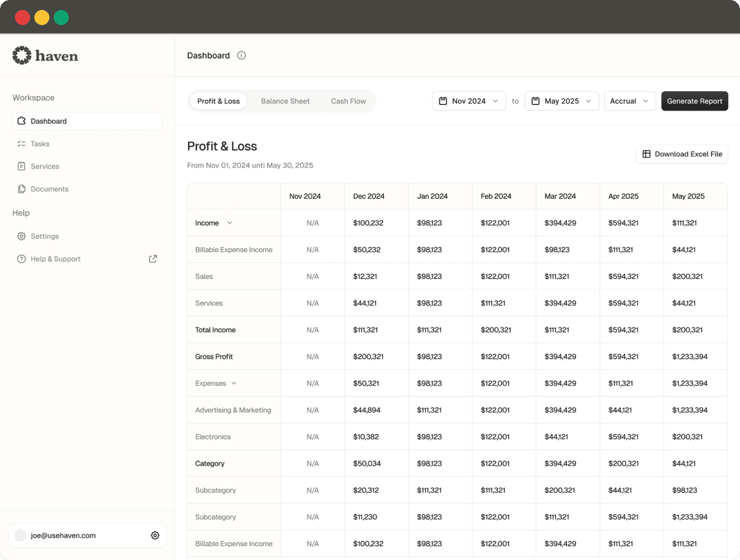
Task: Click the haven logo icon
Action: tap(22, 55)
